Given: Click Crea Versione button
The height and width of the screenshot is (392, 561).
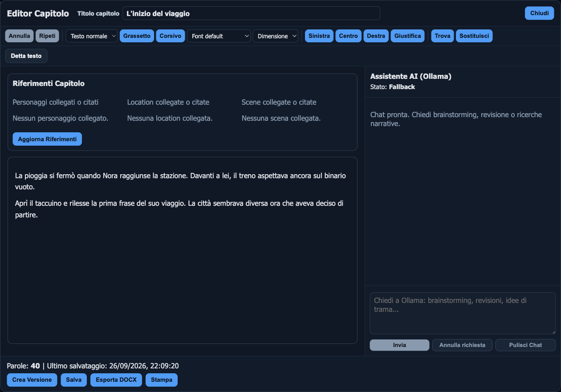Looking at the screenshot, I should tap(32, 380).
